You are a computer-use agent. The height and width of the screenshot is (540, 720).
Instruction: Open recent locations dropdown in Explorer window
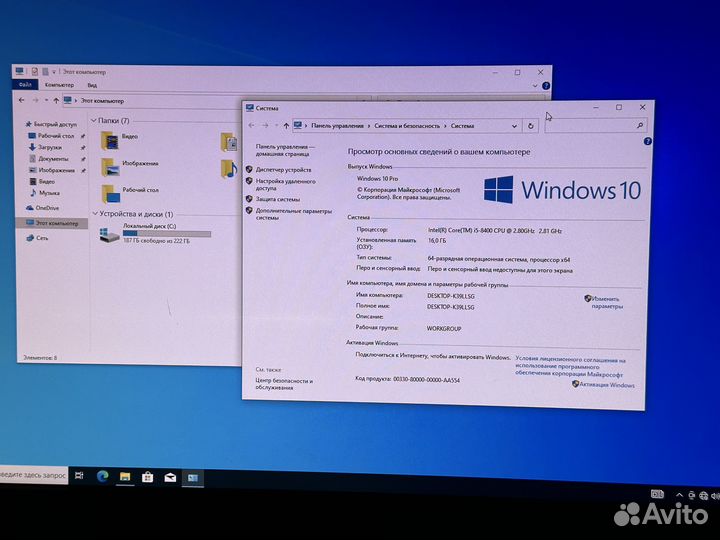pos(46,100)
